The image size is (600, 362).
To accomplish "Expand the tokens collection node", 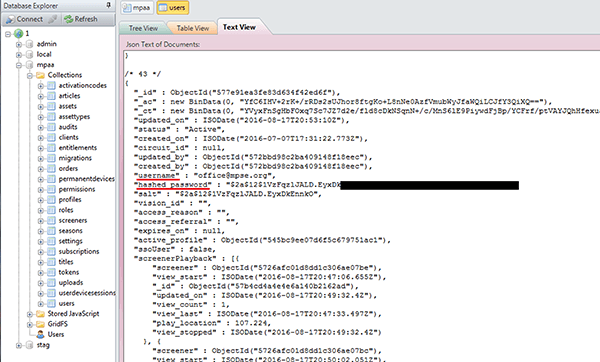I will click(40, 272).
